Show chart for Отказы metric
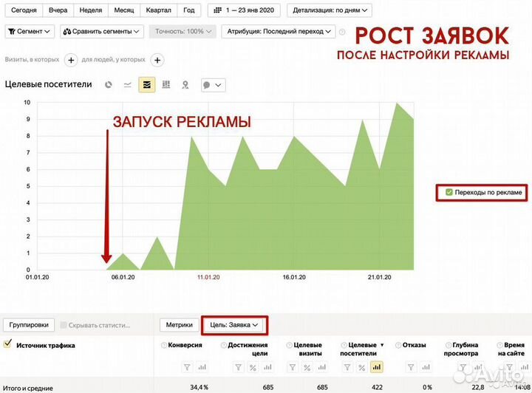Viewport: 532px width, 393px height. point(426,367)
